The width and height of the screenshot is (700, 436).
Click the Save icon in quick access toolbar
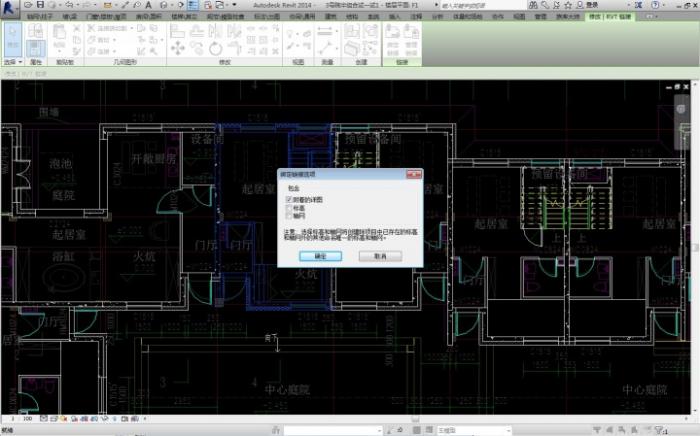point(41,5)
